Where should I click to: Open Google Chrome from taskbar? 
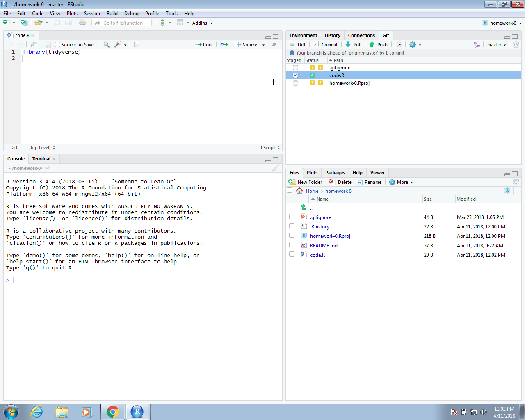(x=113, y=411)
